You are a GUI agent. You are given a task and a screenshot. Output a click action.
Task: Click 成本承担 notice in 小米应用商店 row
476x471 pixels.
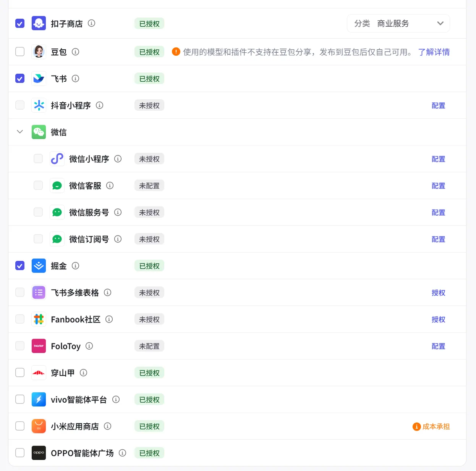(431, 426)
